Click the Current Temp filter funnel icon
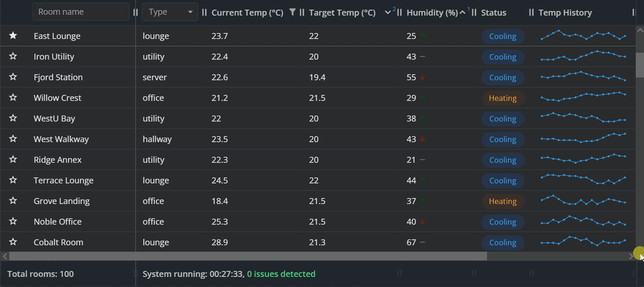Image resolution: width=644 pixels, height=287 pixels. coord(292,12)
